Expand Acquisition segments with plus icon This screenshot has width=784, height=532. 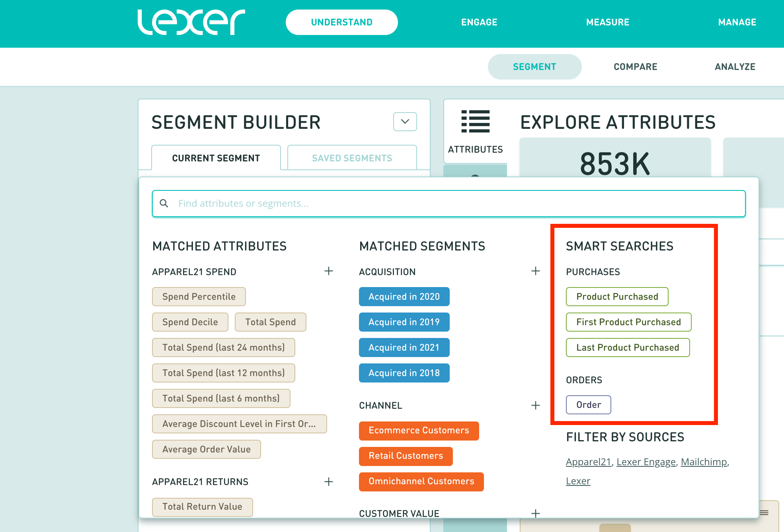[535, 271]
